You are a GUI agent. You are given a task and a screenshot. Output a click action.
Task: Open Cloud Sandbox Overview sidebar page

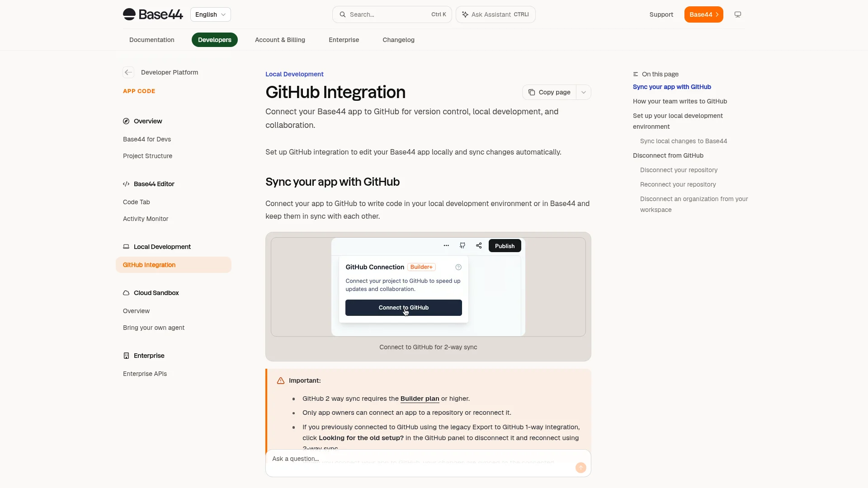[x=137, y=311]
